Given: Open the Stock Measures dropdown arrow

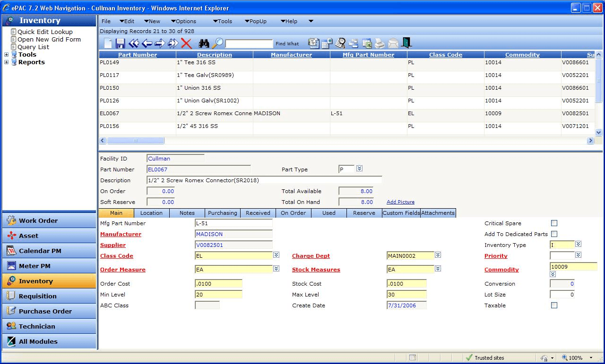Looking at the screenshot, I should (x=438, y=269).
